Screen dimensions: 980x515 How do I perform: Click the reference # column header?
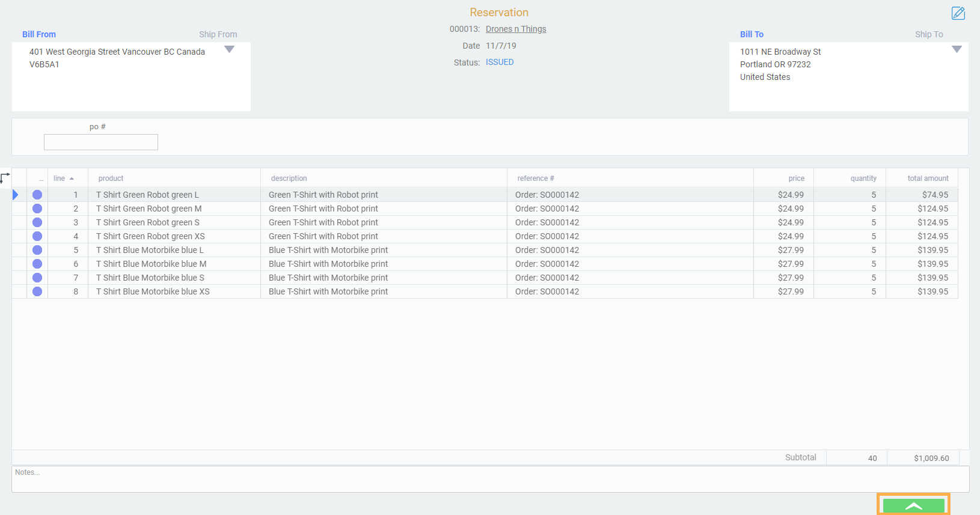536,178
